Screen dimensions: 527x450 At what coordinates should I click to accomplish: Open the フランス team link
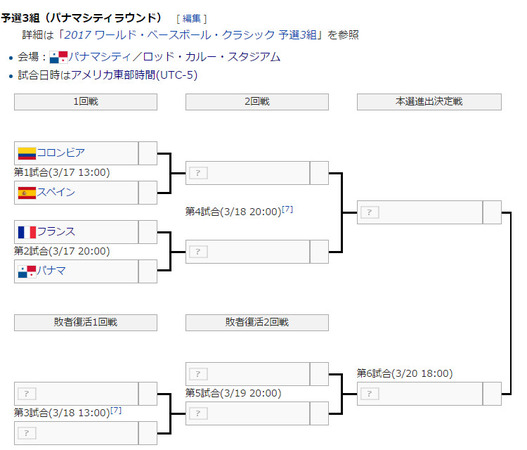coord(56,232)
